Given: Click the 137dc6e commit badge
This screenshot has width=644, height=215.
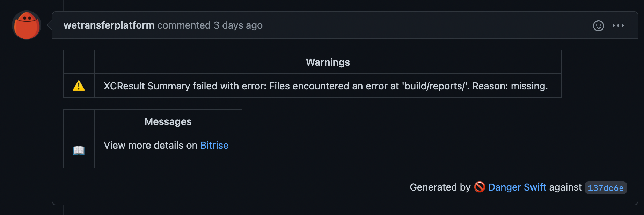Looking at the screenshot, I should click(605, 188).
